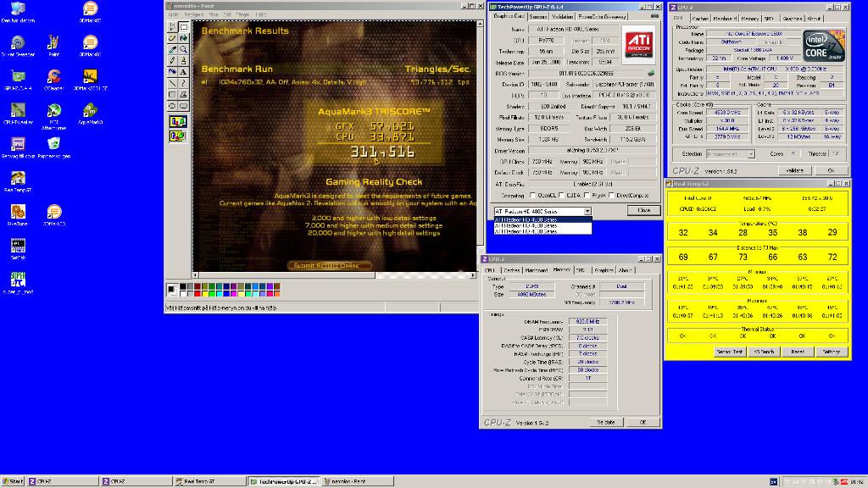Switch to the Sensors tab in GPU-Z

[x=538, y=17]
